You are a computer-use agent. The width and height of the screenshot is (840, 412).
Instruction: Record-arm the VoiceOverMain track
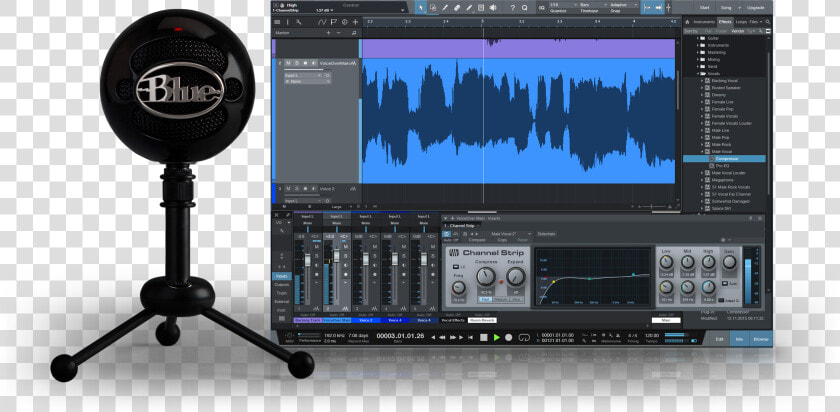[306, 63]
